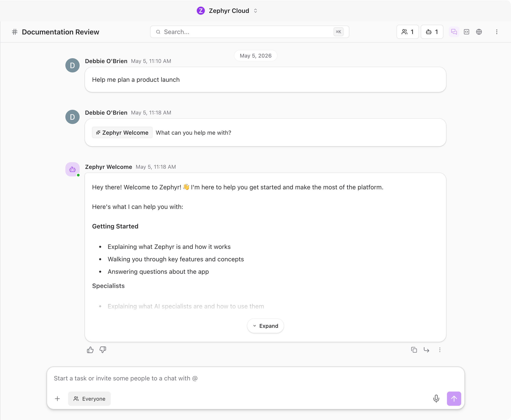Click the thumbs down feedback icon
Viewport: 511px width, 420px height.
click(x=103, y=350)
